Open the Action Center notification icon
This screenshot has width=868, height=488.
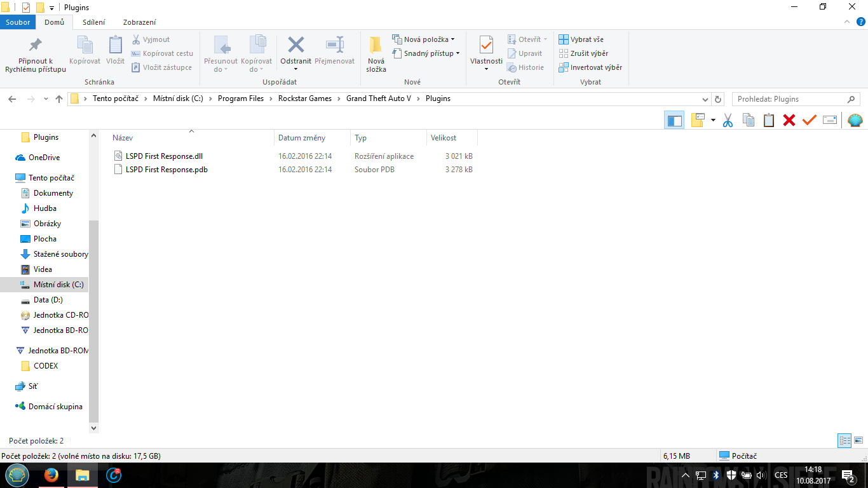(848, 475)
